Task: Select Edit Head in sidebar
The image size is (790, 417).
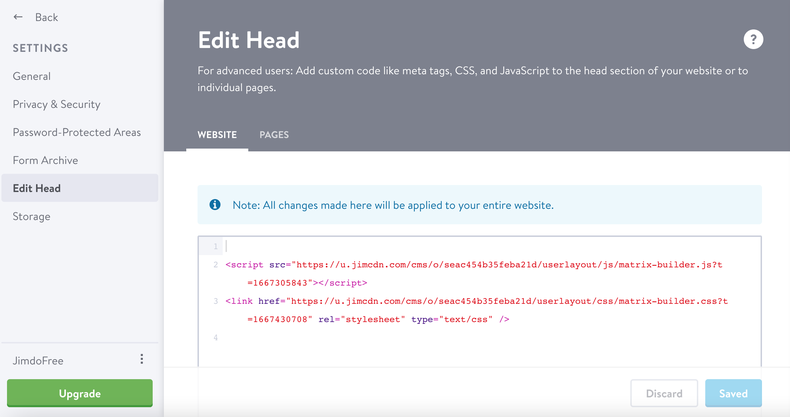Action: point(80,188)
